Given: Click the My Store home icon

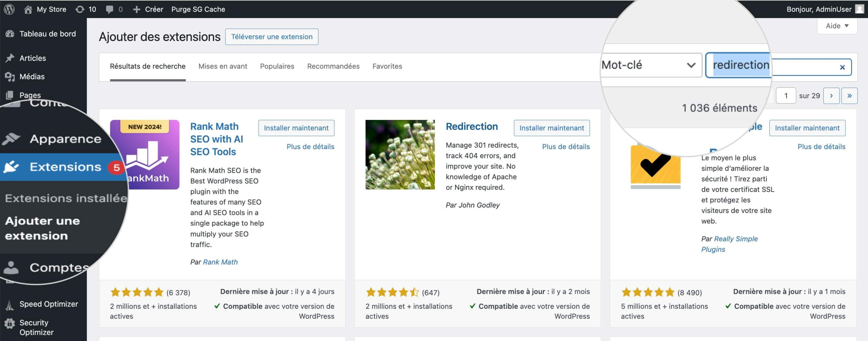Looking at the screenshot, I should point(28,9).
